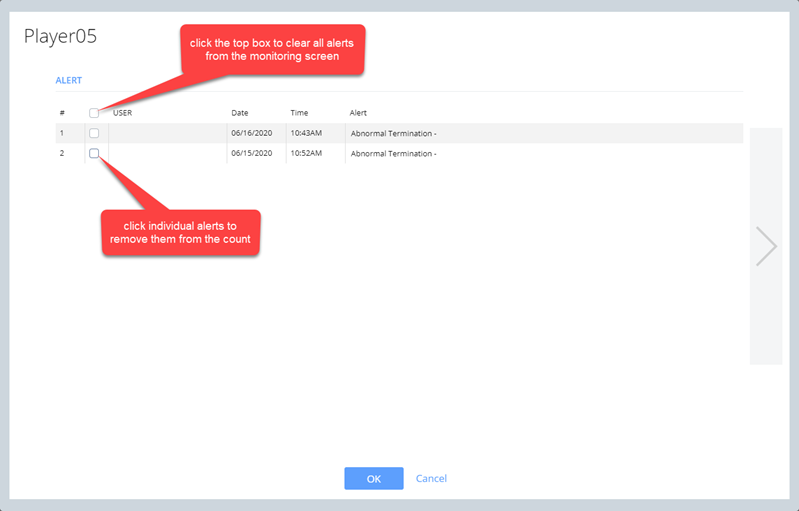Click the 10:43AM time cell

coord(307,133)
